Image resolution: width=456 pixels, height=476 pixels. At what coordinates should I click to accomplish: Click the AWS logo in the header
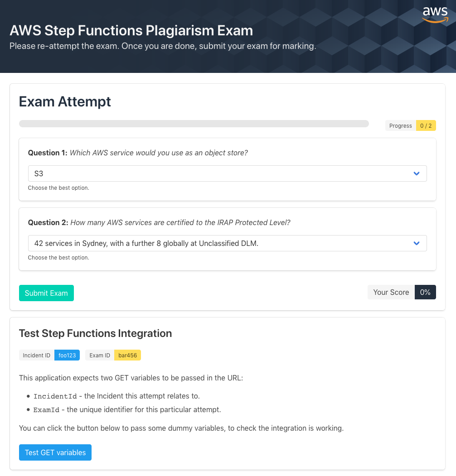435,14
